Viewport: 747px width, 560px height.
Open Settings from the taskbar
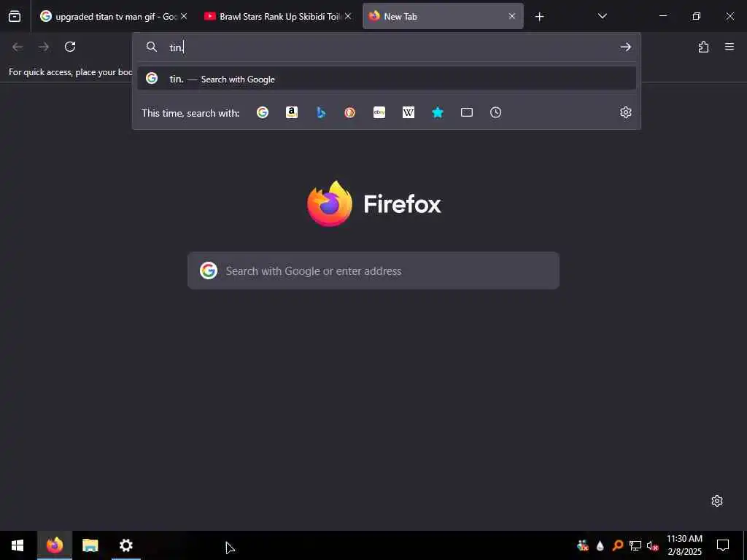click(125, 545)
